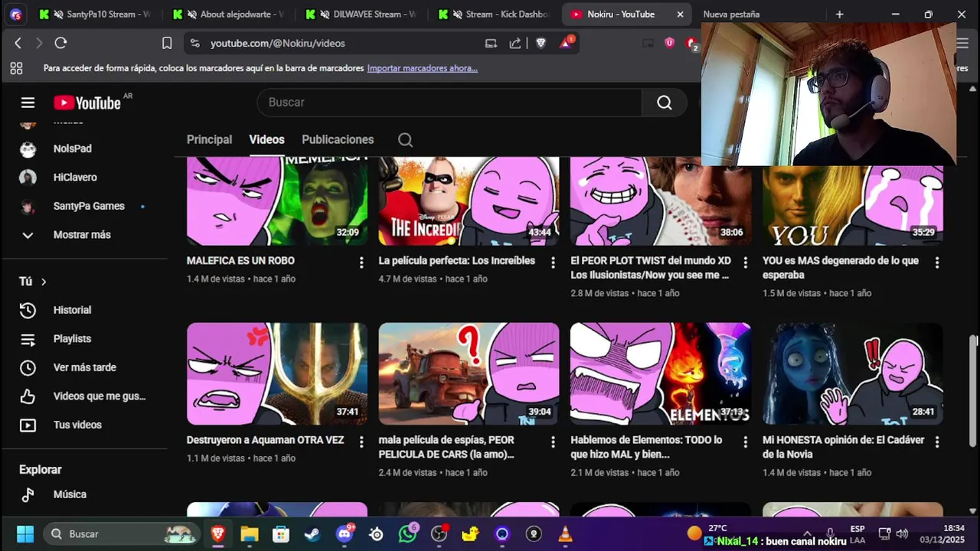
Task: Open Ver más tarde in sidebar
Action: pos(84,367)
